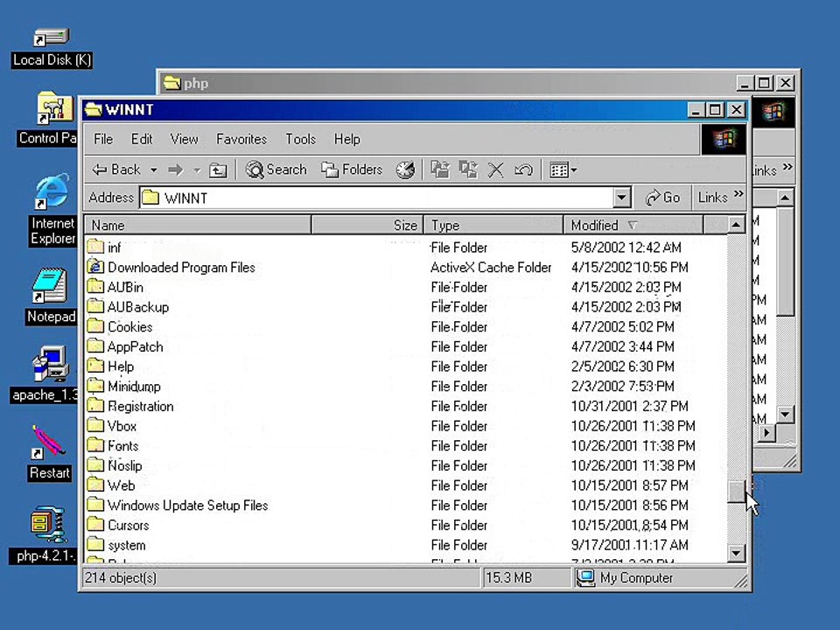The image size is (840, 630).
Task: Click the php window title bar
Action: (447, 83)
